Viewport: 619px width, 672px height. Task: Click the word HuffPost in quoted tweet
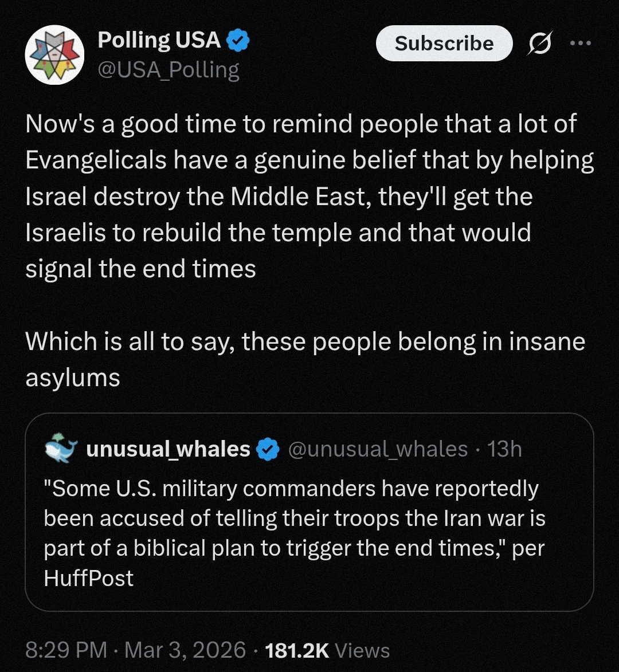click(89, 579)
